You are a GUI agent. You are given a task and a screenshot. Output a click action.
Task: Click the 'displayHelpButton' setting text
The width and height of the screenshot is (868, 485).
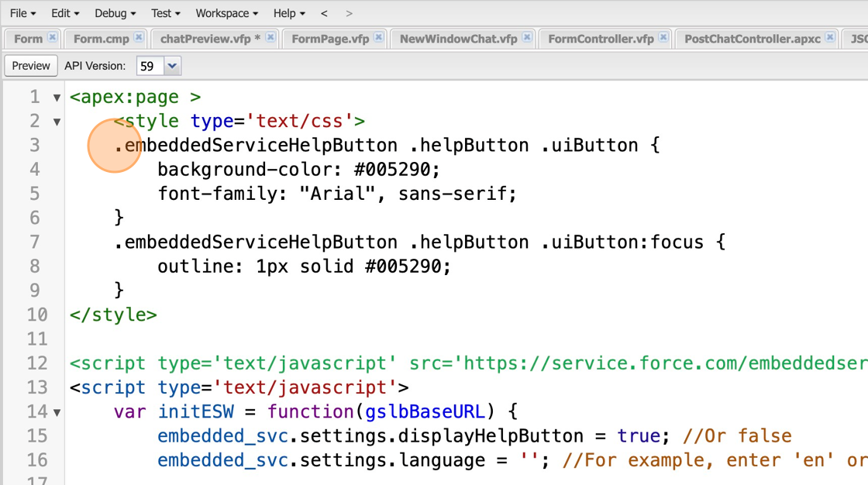tap(491, 435)
